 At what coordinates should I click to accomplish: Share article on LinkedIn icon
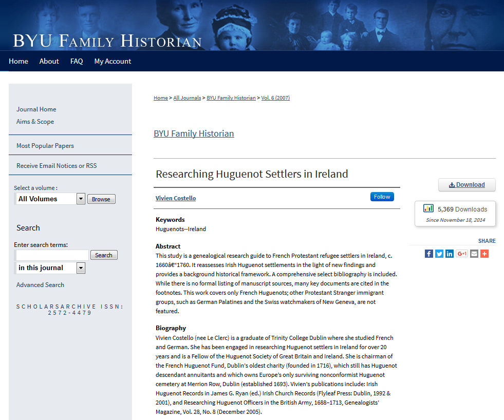click(x=450, y=254)
